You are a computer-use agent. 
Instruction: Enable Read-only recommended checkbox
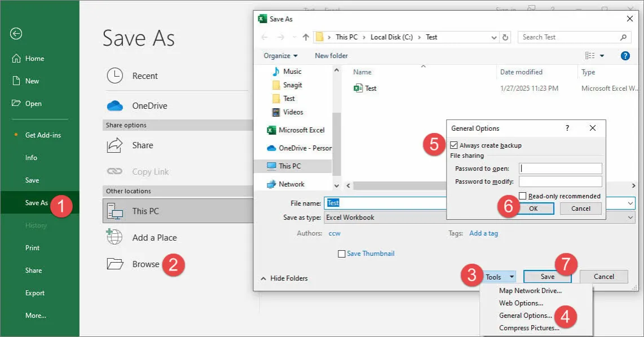[x=523, y=196]
